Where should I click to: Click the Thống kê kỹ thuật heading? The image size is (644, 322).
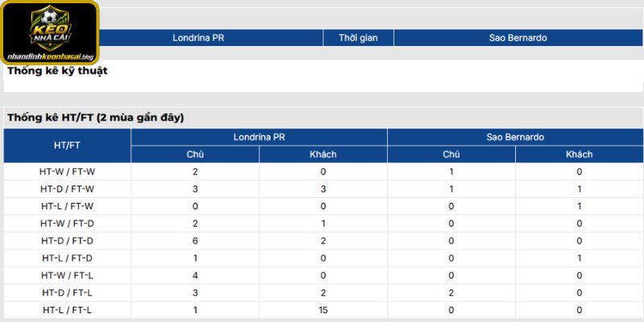[57, 71]
